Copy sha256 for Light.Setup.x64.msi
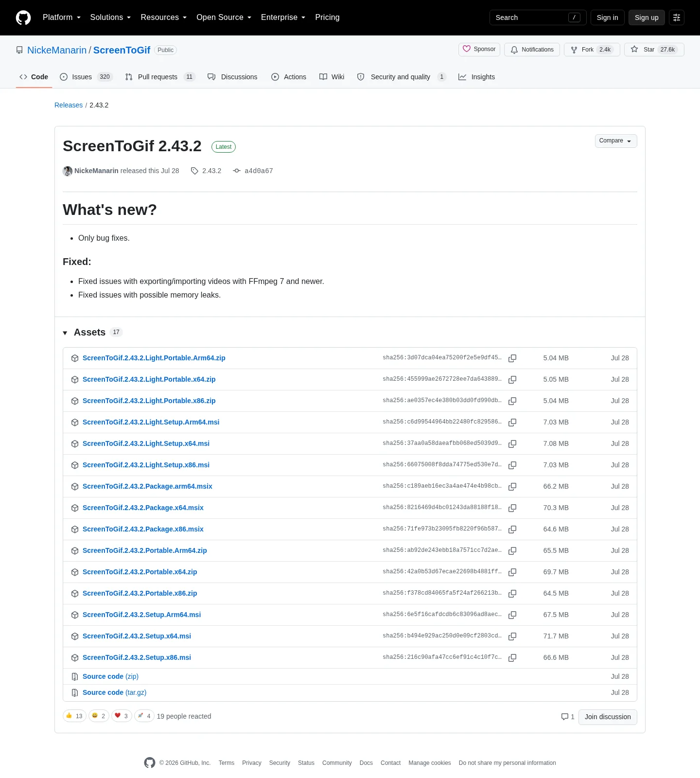The width and height of the screenshot is (700, 778). click(512, 444)
